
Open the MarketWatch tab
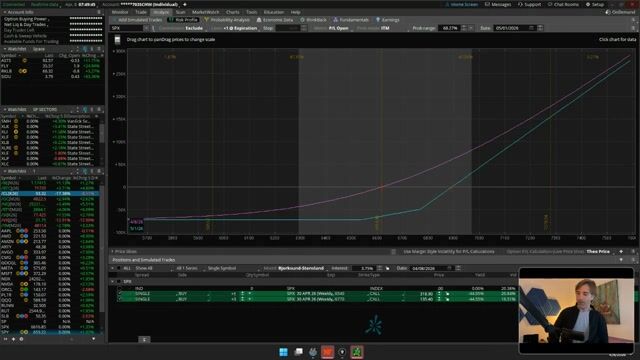206,12
